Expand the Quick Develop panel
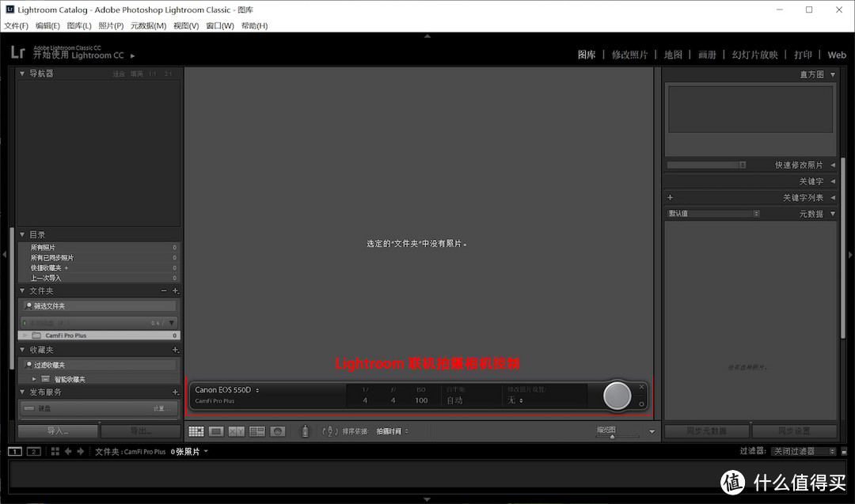The image size is (855, 504). click(833, 165)
